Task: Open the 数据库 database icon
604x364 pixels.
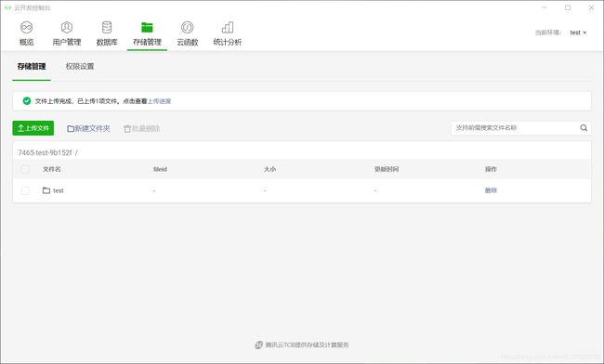Action: click(107, 27)
